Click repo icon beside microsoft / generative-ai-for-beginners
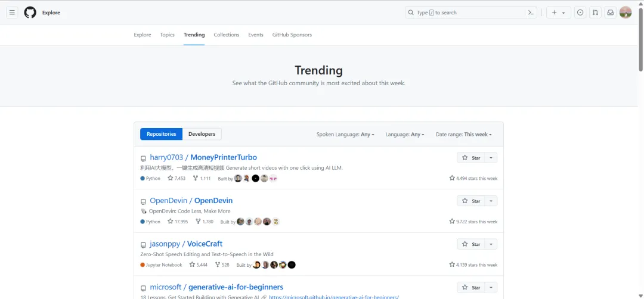The width and height of the screenshot is (644, 299). 143,288
